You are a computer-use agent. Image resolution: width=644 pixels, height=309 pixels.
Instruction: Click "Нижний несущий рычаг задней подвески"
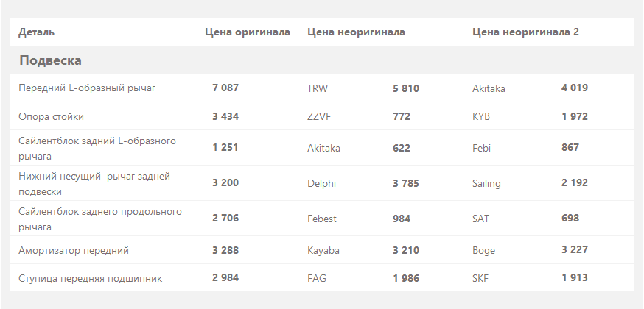point(94,184)
